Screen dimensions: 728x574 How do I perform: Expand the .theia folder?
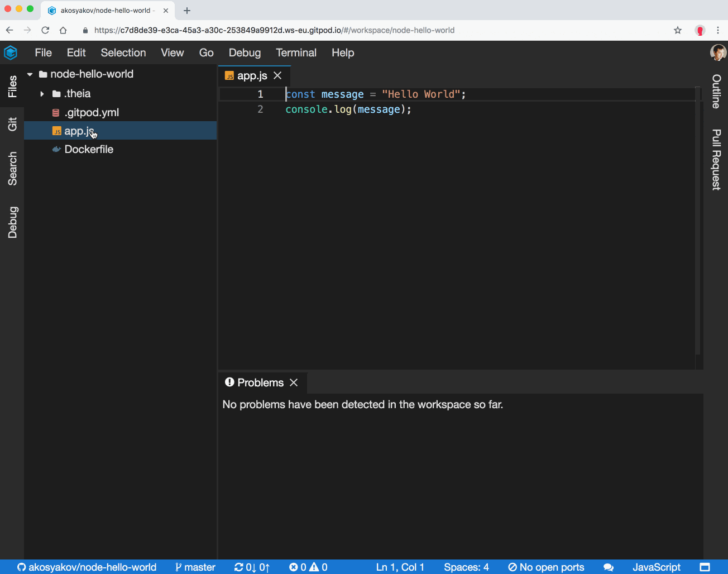[42, 94]
